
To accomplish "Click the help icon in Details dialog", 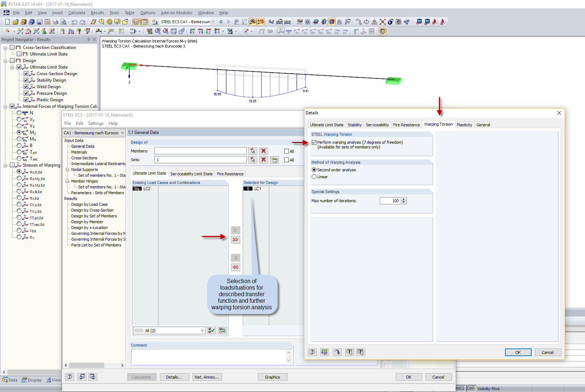I will [x=312, y=352].
